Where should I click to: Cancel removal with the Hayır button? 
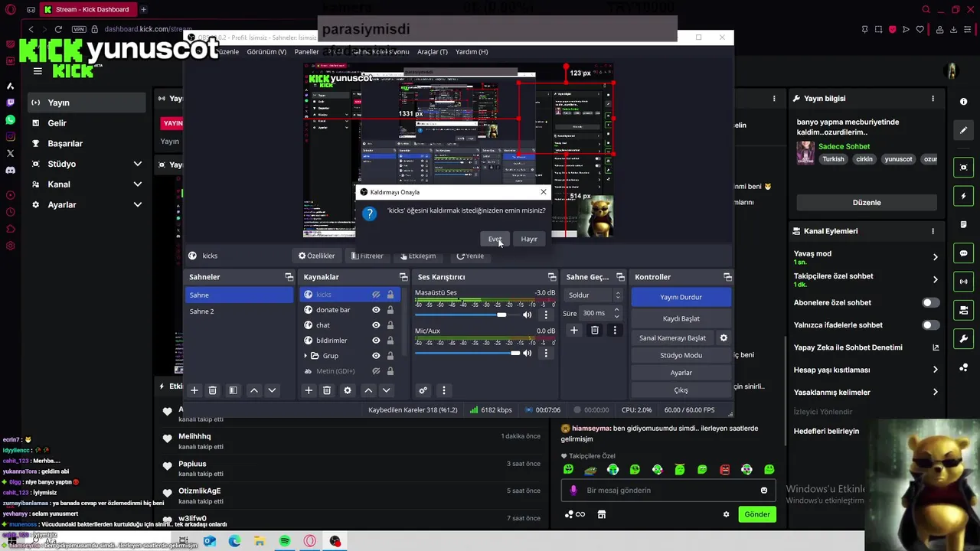tap(529, 239)
